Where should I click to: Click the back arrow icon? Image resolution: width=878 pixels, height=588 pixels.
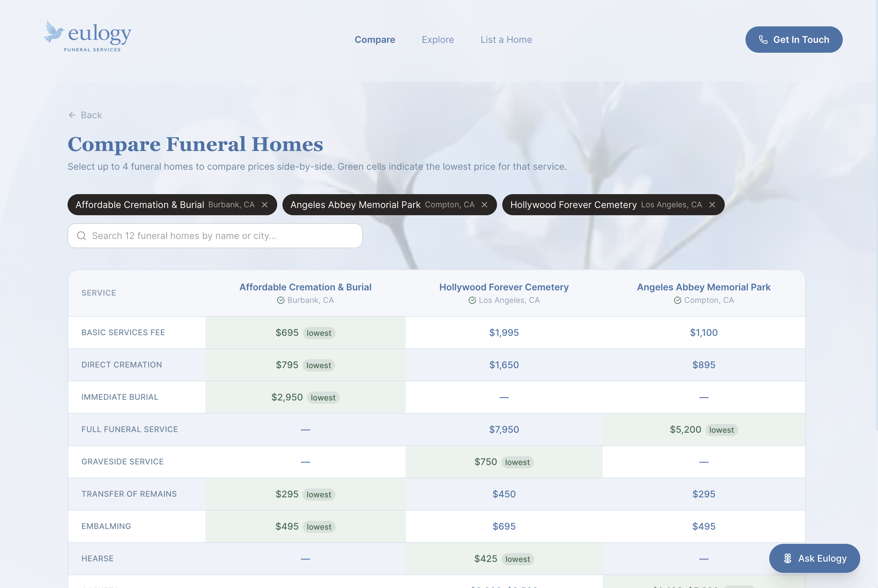72,115
